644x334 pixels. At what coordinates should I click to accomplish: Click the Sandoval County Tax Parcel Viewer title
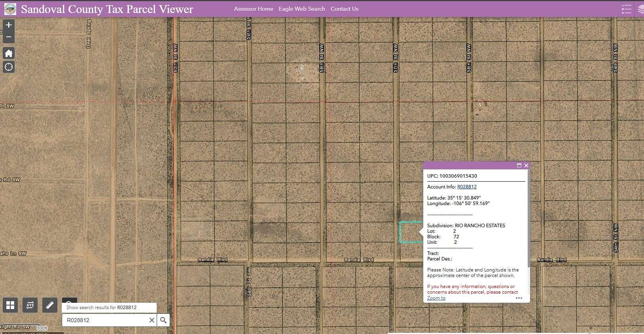107,9
